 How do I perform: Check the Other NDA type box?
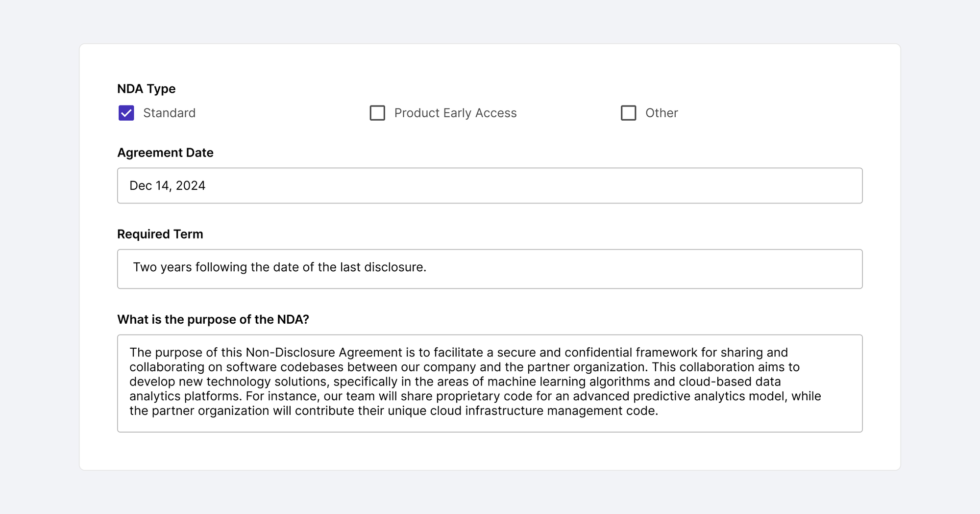(x=629, y=113)
